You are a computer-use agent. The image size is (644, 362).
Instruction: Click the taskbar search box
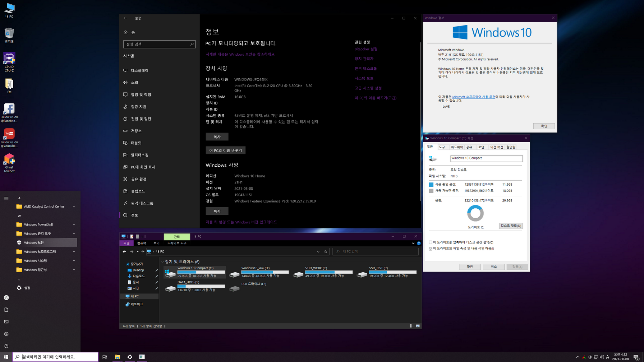coord(56,357)
